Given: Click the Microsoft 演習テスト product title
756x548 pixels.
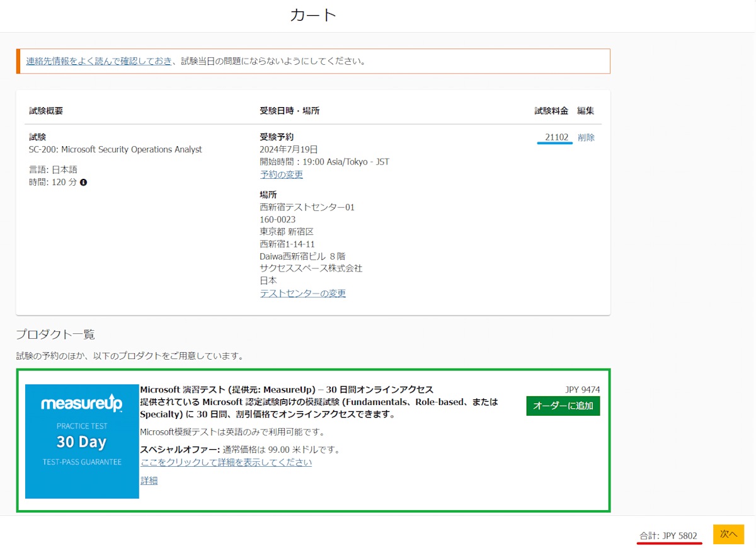Looking at the screenshot, I should [287, 390].
